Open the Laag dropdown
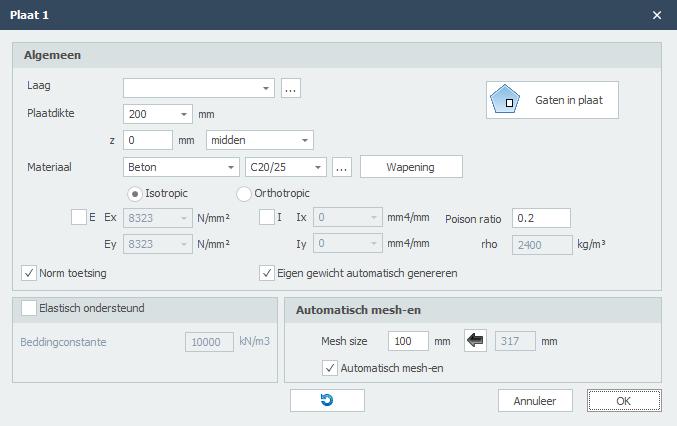Image resolution: width=677 pixels, height=426 pixels. point(199,88)
